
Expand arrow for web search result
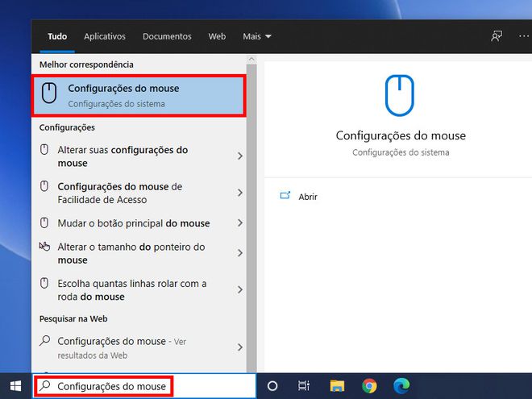click(240, 347)
